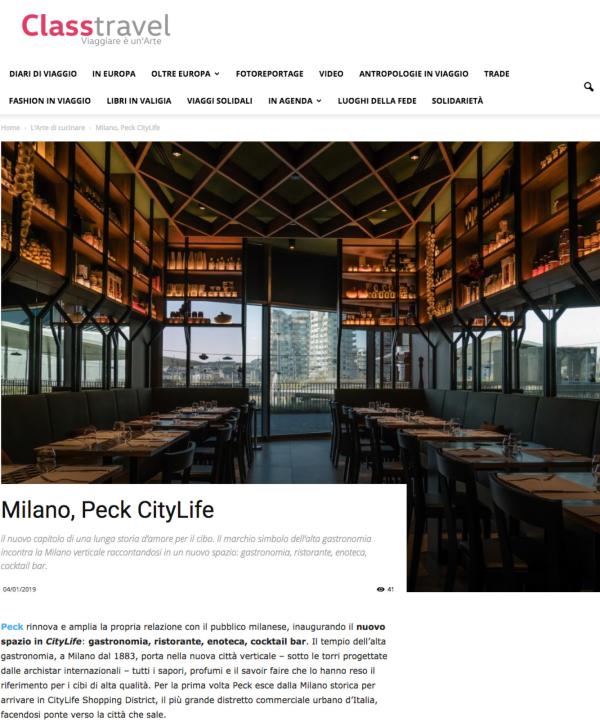Select Luoghi della Fede menu item
This screenshot has height=720, width=600.
tap(377, 101)
